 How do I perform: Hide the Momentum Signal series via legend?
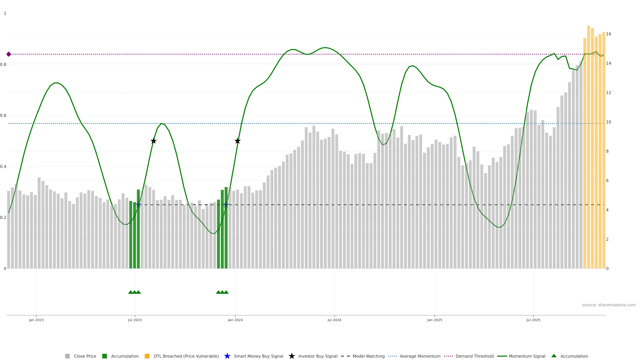pos(527,356)
